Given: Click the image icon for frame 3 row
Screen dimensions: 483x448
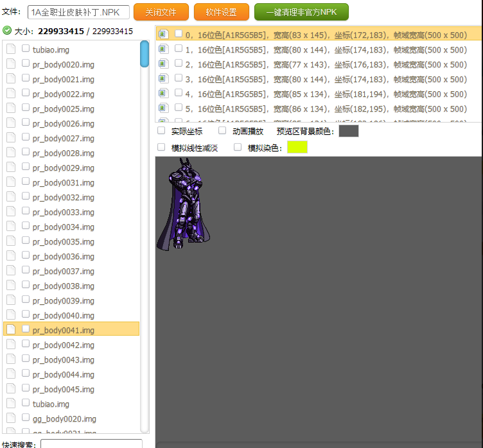Looking at the screenshot, I should coord(163,79).
